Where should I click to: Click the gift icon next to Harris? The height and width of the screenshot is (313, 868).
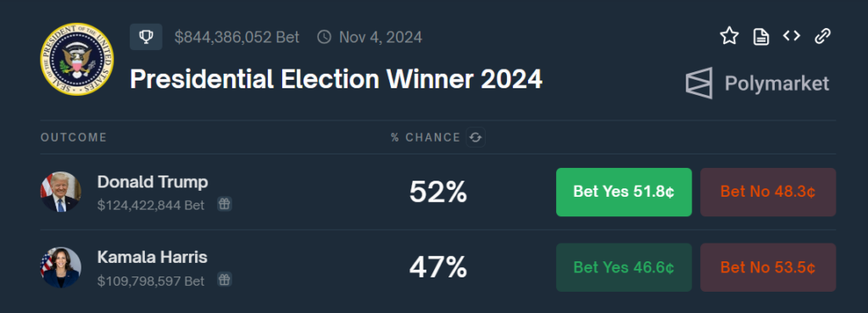pyautogui.click(x=224, y=280)
